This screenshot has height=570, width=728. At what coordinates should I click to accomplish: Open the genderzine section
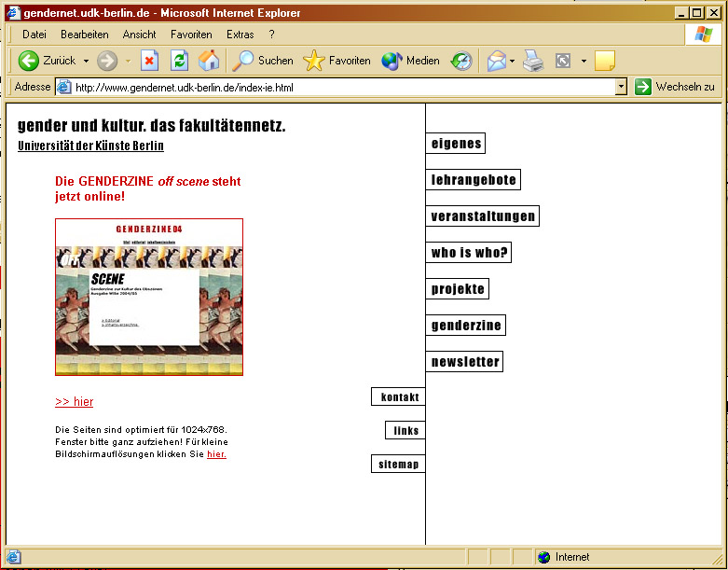pyautogui.click(x=466, y=326)
